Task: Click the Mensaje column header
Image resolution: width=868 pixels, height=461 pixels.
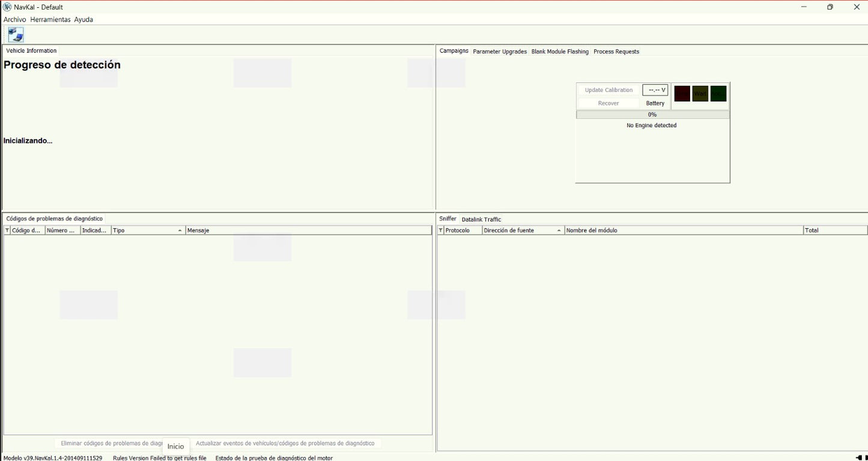Action: pos(309,230)
